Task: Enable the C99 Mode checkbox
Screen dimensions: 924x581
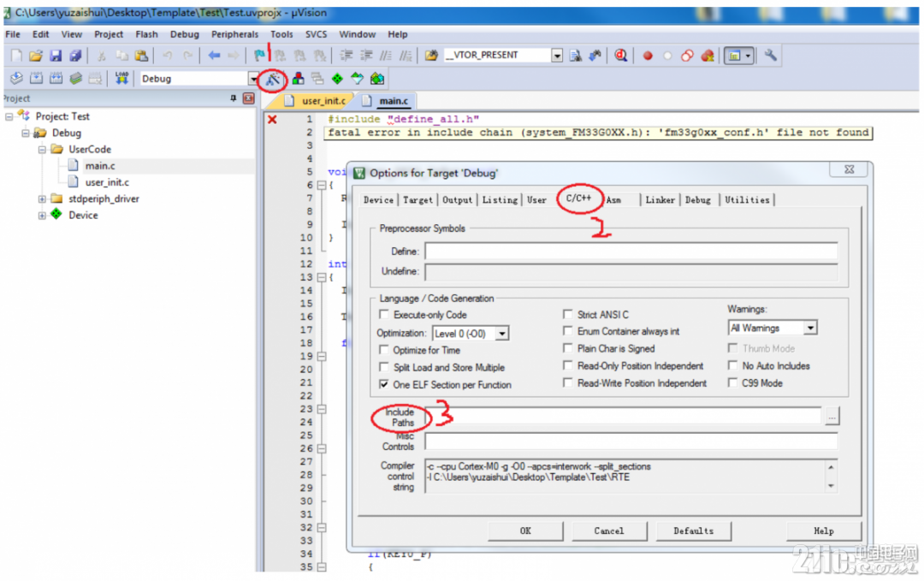Action: coord(733,383)
